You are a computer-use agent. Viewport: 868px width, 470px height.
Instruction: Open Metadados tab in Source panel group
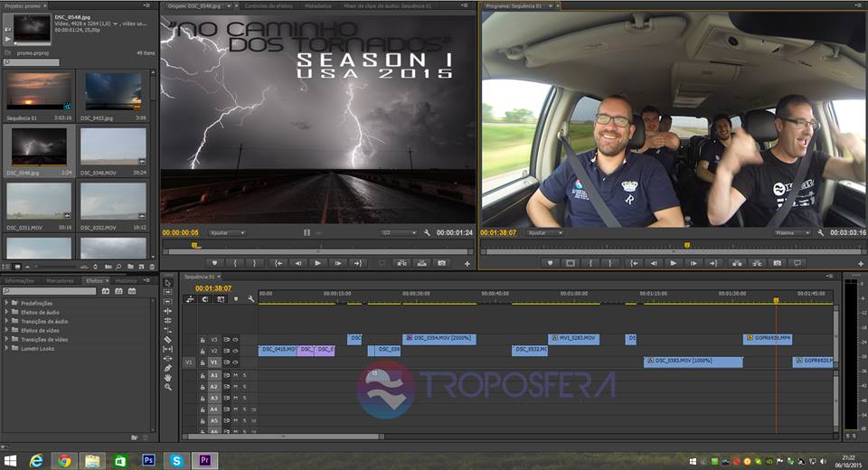tap(318, 5)
